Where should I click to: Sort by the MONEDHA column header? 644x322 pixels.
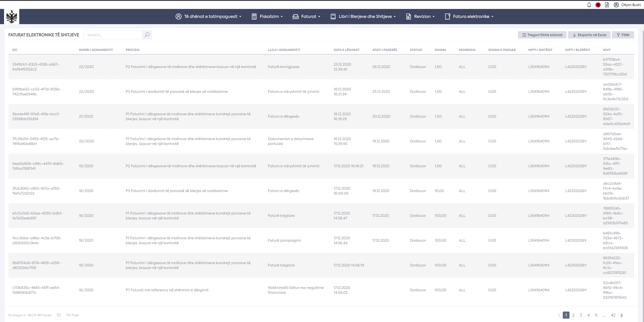coord(467,50)
